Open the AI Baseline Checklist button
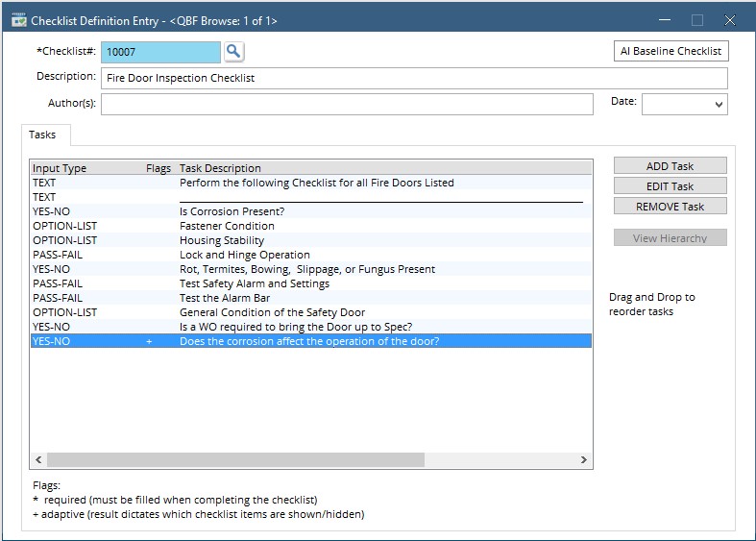 (671, 51)
